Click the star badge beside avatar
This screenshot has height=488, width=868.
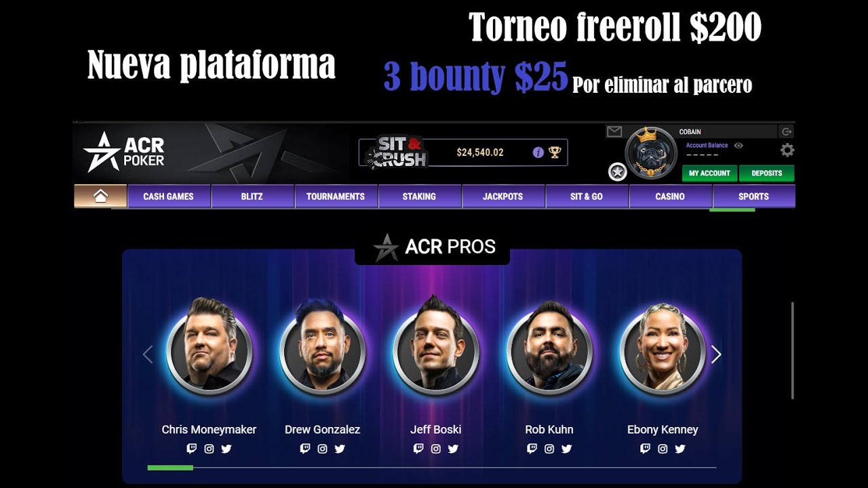click(617, 172)
